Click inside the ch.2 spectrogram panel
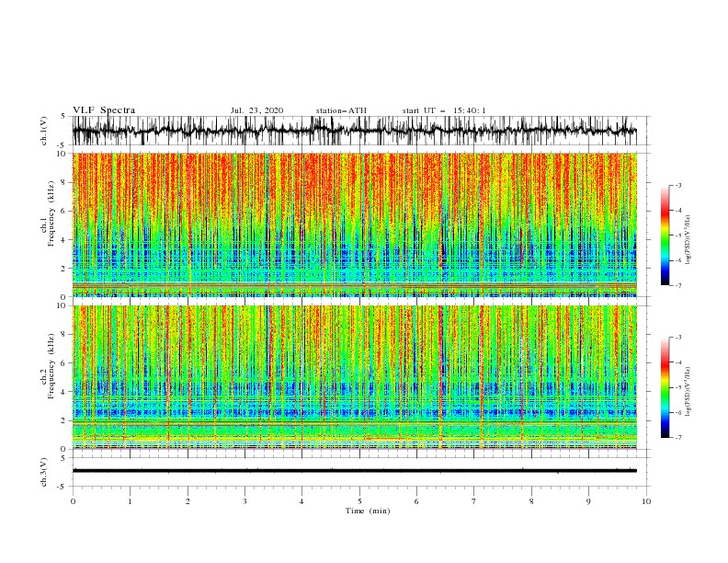 pos(354,377)
